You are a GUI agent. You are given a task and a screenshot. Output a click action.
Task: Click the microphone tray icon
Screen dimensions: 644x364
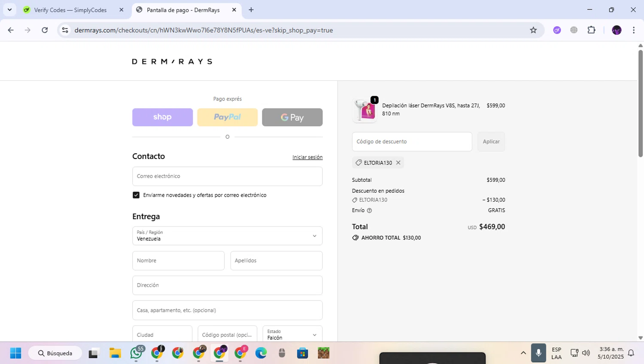pos(538,353)
